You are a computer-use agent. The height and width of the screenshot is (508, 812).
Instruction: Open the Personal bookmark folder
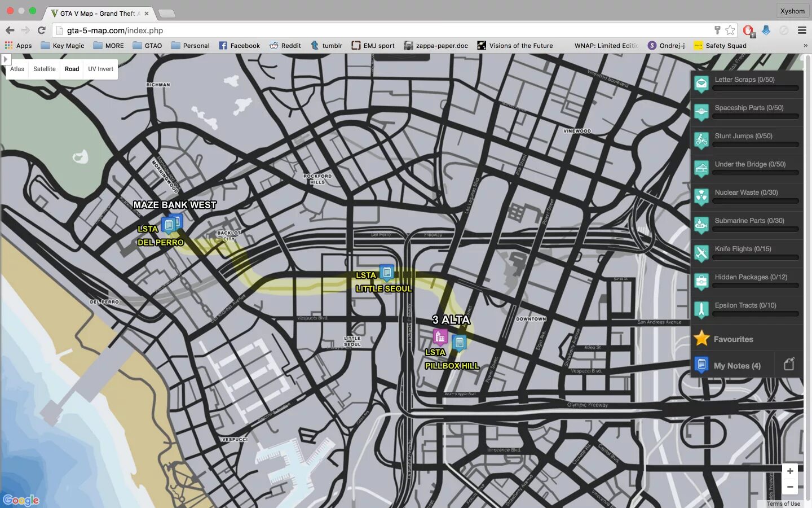coord(190,46)
